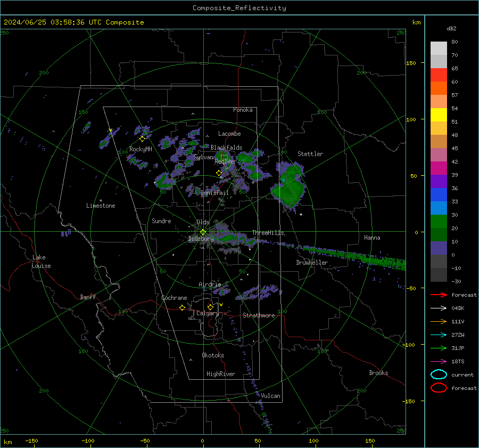
Task: Click the cyan 27ZW arrow in legend
Action: click(439, 335)
